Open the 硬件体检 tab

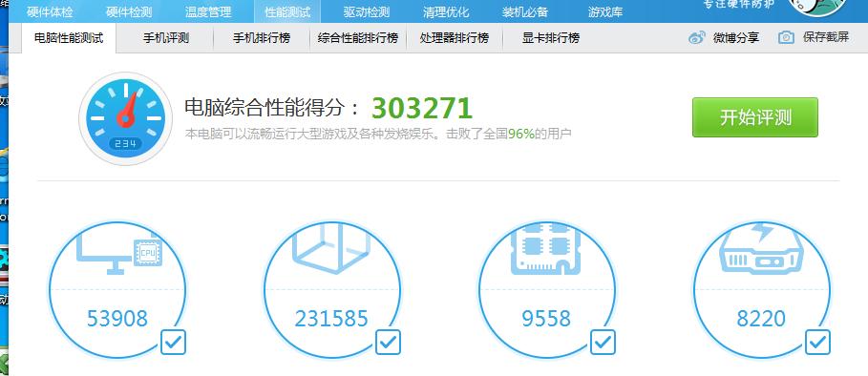point(50,11)
